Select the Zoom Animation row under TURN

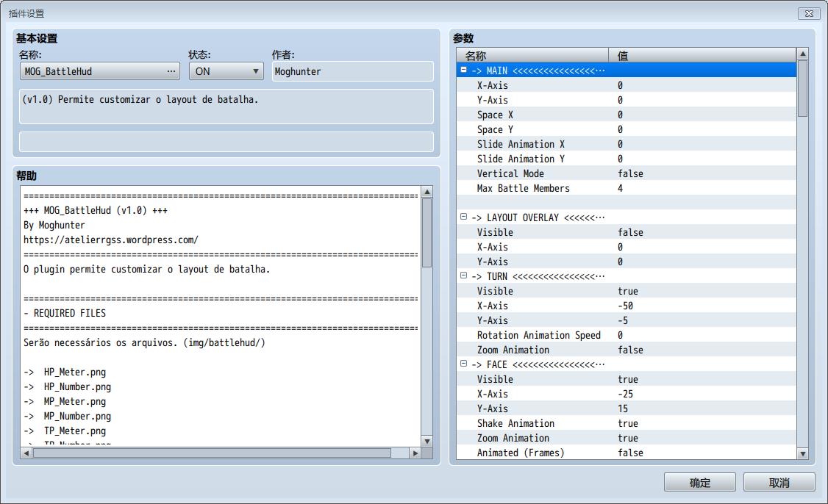tap(627, 350)
